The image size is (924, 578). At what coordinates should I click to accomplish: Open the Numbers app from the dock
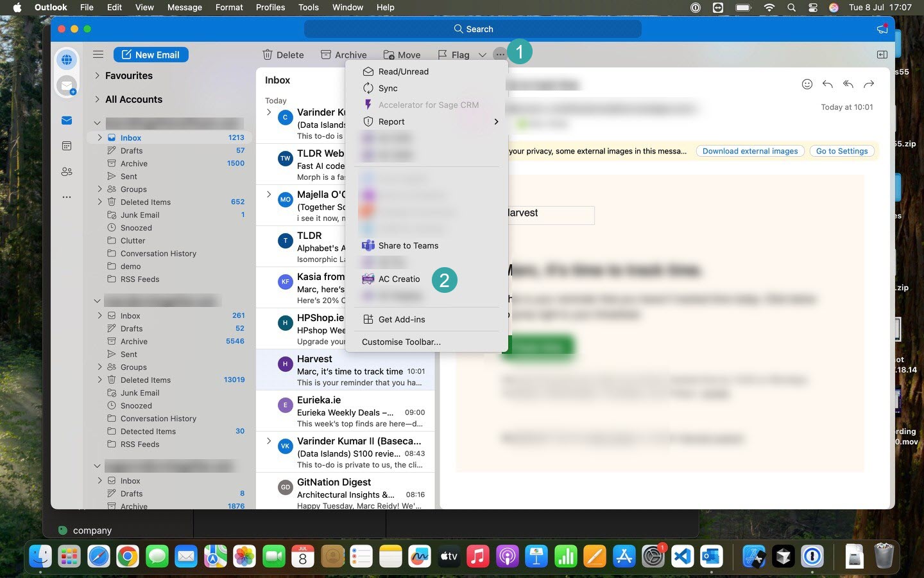(x=565, y=556)
